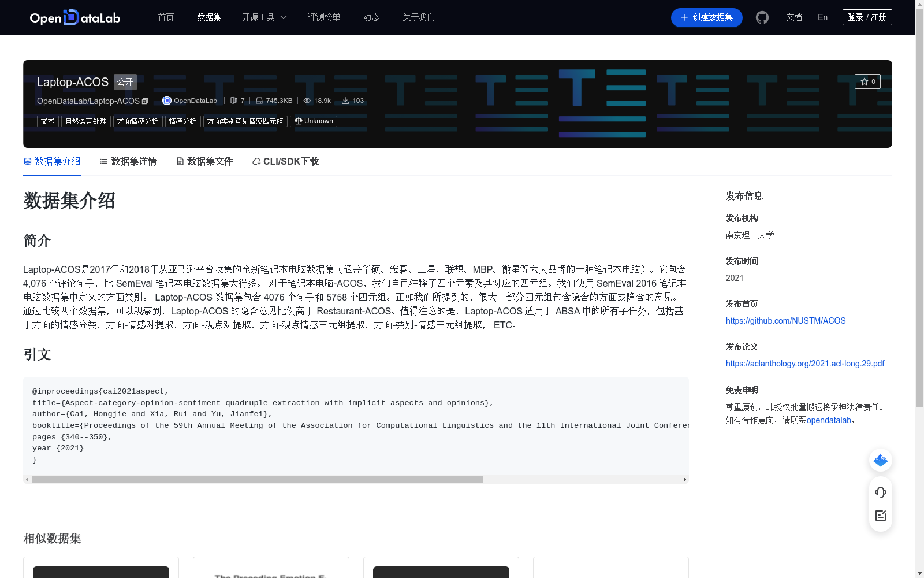Click the 公开 visibility badge

click(x=125, y=82)
